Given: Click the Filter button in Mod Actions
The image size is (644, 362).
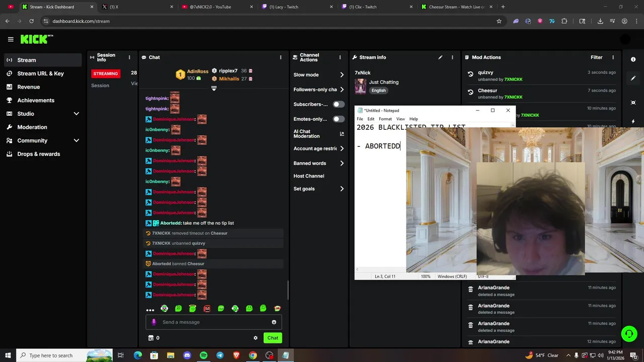Looking at the screenshot, I should click(596, 57).
